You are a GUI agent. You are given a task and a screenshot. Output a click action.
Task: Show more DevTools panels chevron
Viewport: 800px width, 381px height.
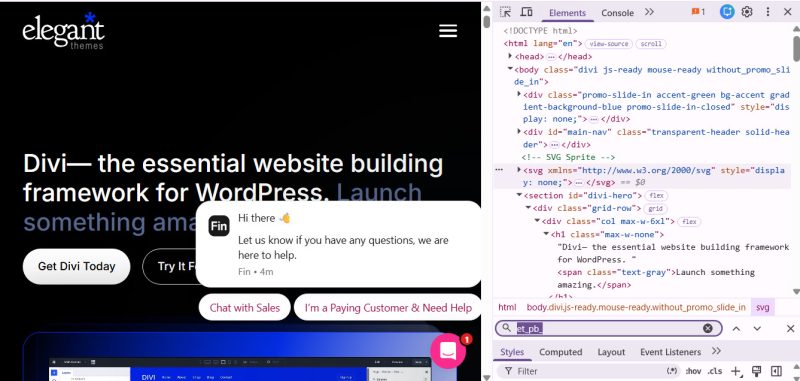649,12
